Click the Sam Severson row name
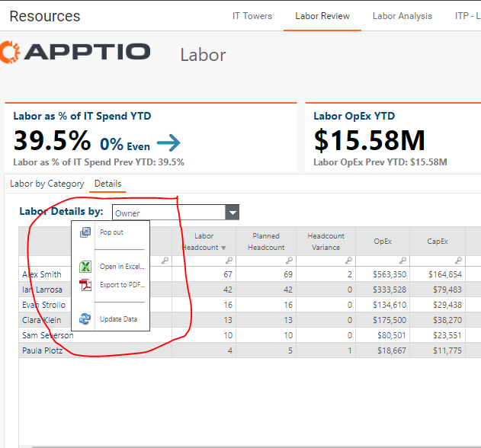Screen dimensions: 481x448 tap(47, 335)
